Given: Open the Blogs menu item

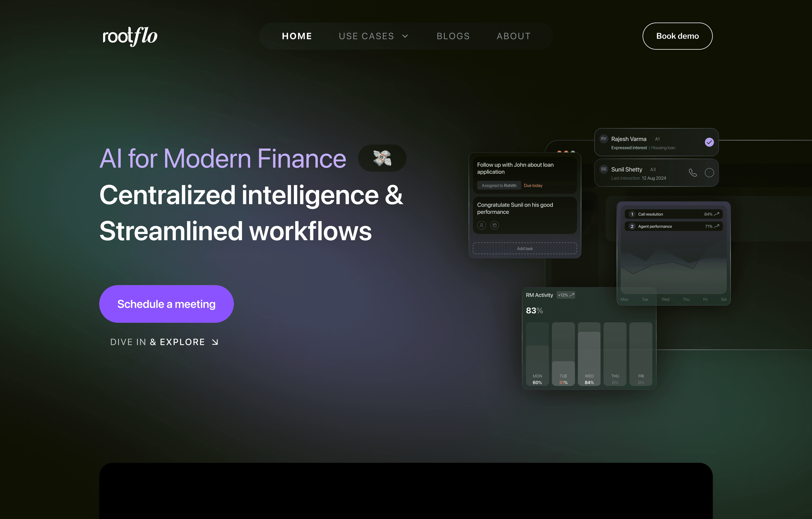Looking at the screenshot, I should [453, 36].
